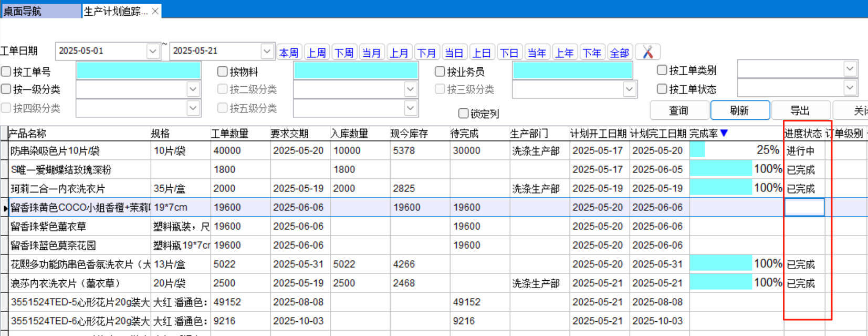Click the 生产计划追踪 tab
Viewport: 868px width, 336px height.
116,11
